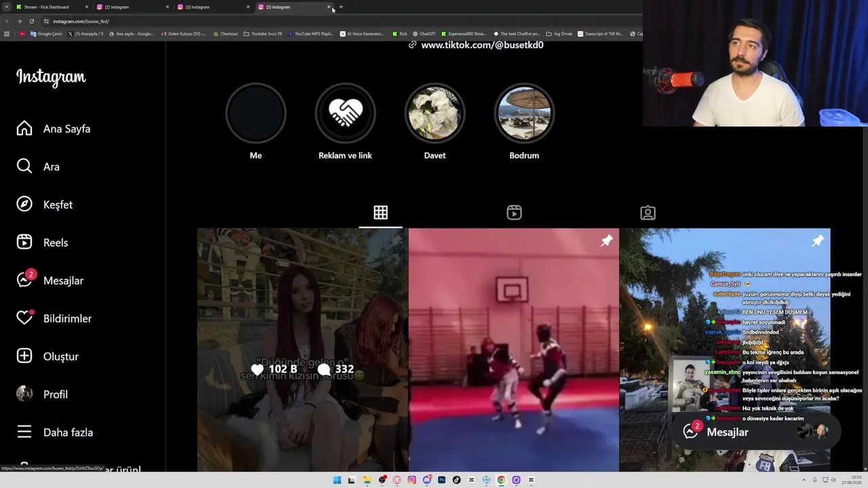The image size is (868, 488).
Task: Open the pinned evening trees post
Action: [x=724, y=350]
